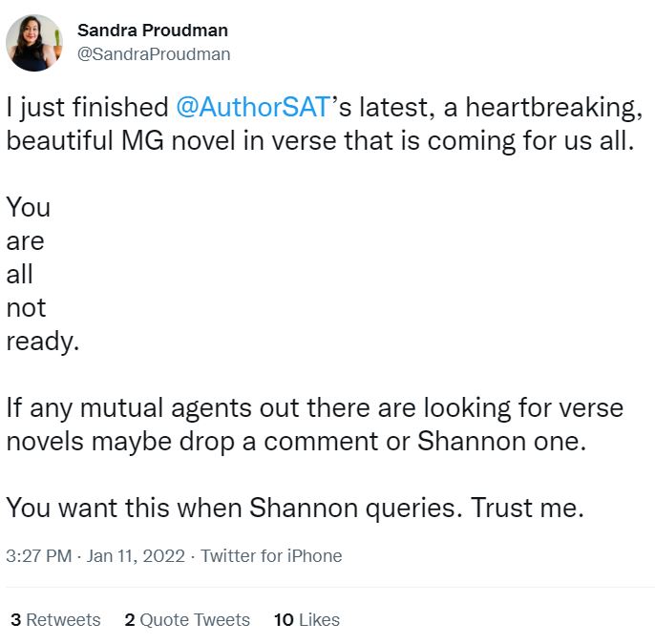
Task: Click the "If any mutual agents" sentence
Action: (x=162, y=408)
